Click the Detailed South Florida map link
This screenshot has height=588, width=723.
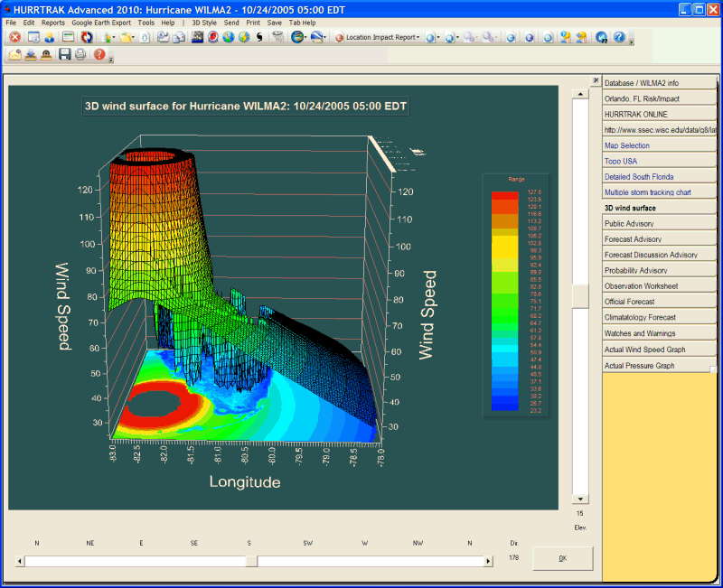[639, 177]
